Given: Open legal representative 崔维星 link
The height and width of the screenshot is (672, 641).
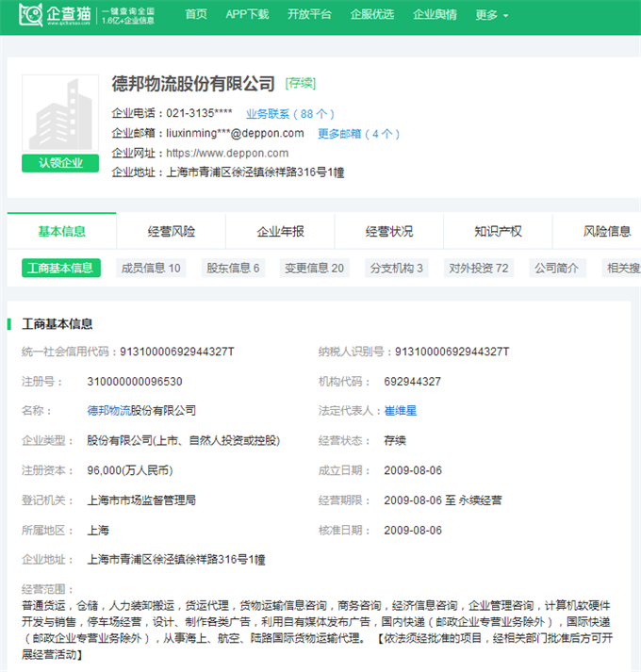Looking at the screenshot, I should pos(401,411).
